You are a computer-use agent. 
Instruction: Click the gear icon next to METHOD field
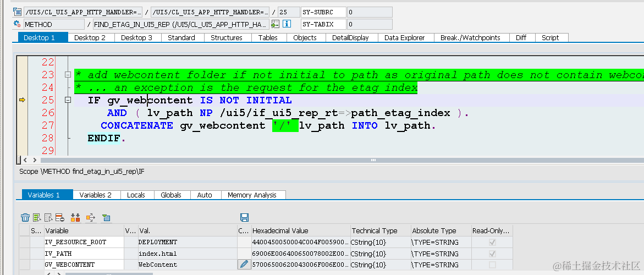click(17, 24)
